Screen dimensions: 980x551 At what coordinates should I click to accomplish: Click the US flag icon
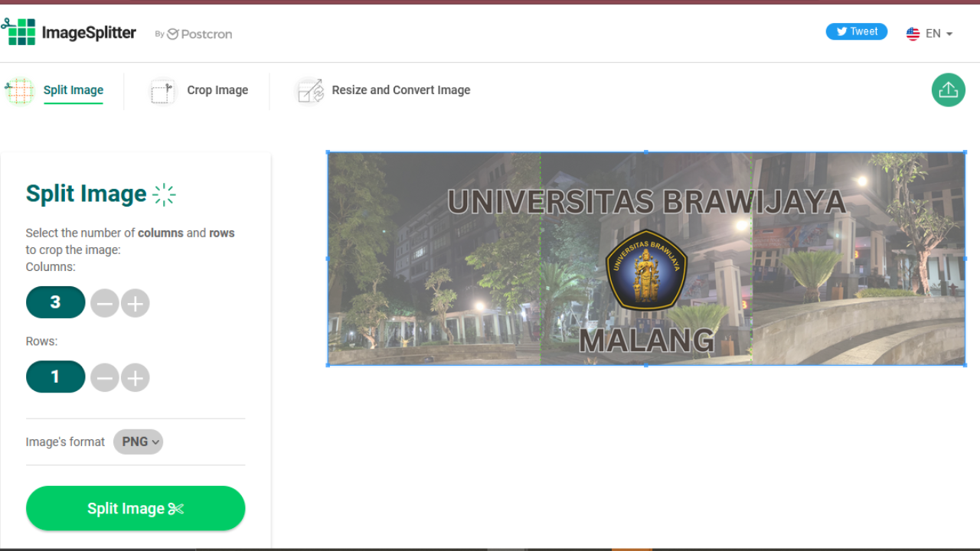click(x=913, y=34)
